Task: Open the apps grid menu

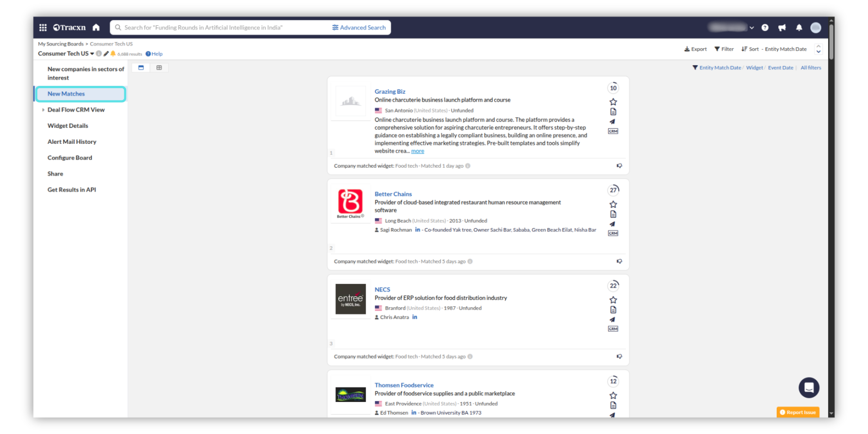Action: tap(43, 28)
